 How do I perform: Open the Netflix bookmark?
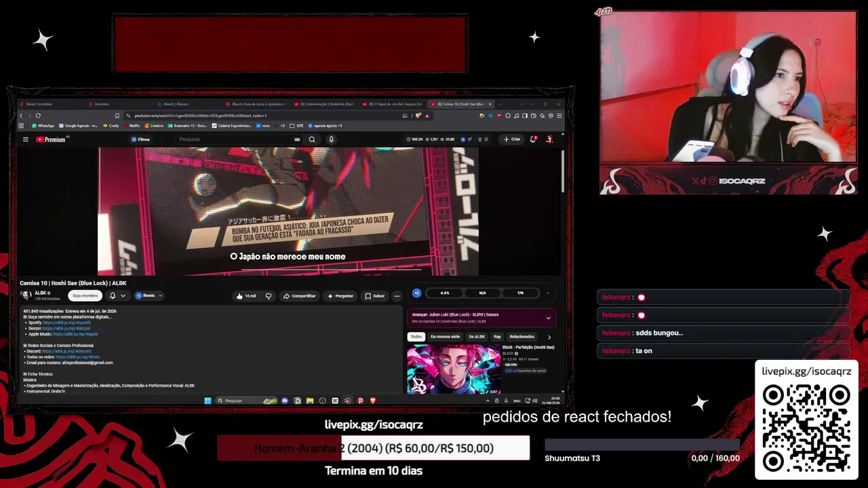coord(132,125)
